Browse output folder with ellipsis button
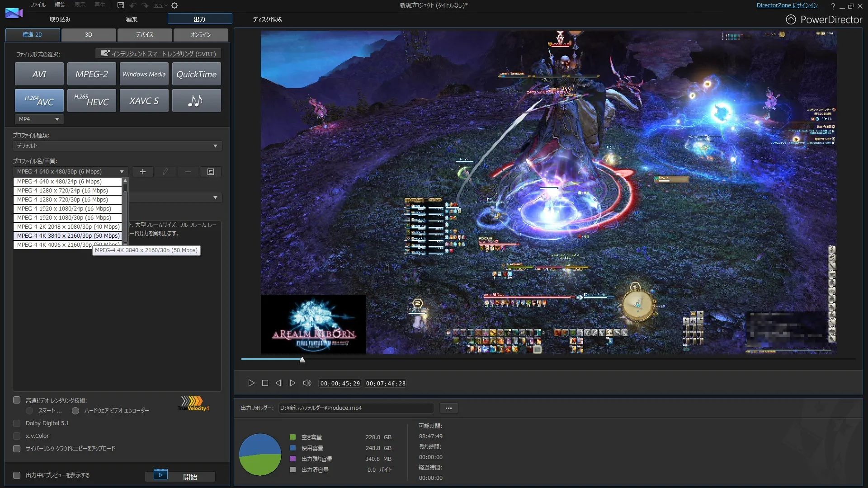Viewport: 868px width, 488px height. [x=448, y=408]
